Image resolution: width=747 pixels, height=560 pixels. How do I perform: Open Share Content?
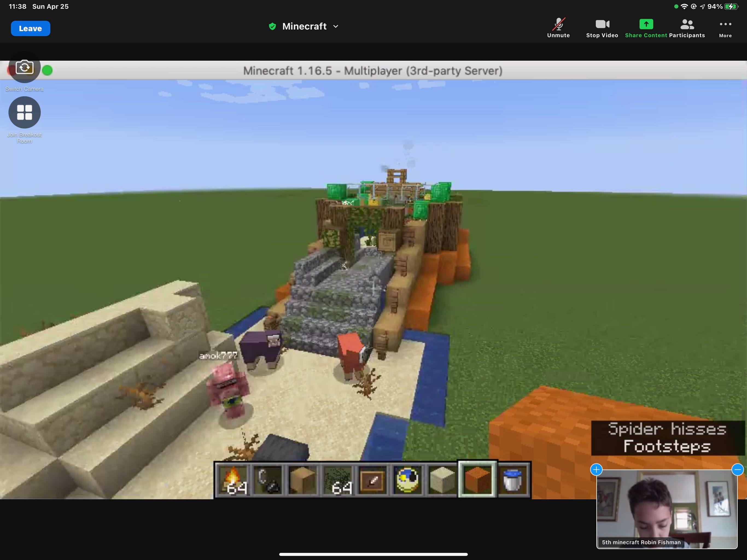(646, 28)
